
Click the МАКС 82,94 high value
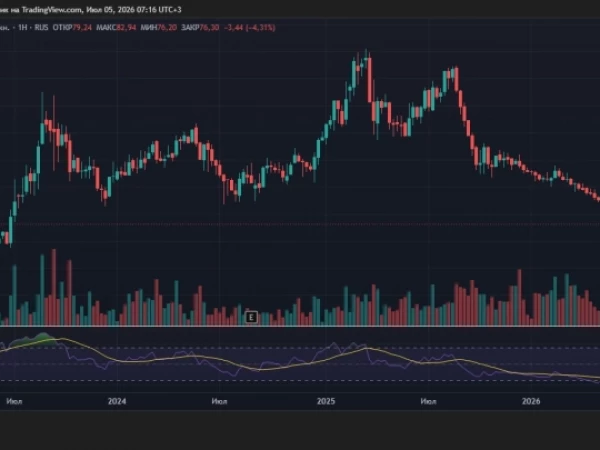point(116,28)
